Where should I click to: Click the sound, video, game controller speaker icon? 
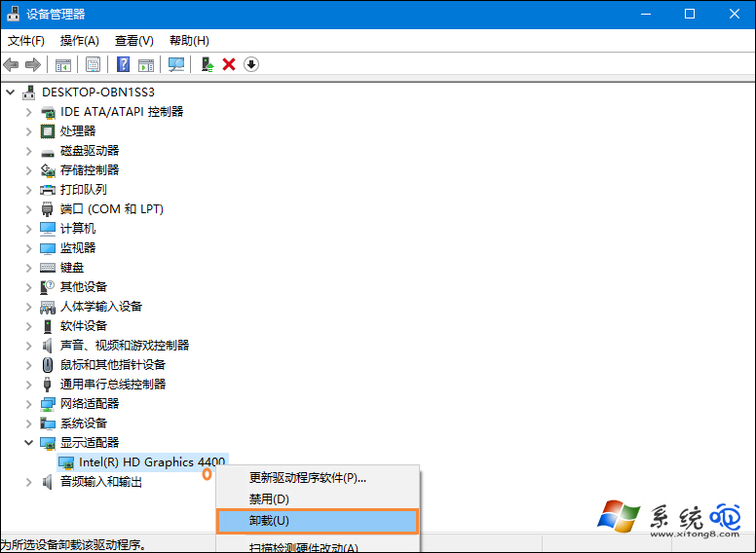tap(47, 346)
